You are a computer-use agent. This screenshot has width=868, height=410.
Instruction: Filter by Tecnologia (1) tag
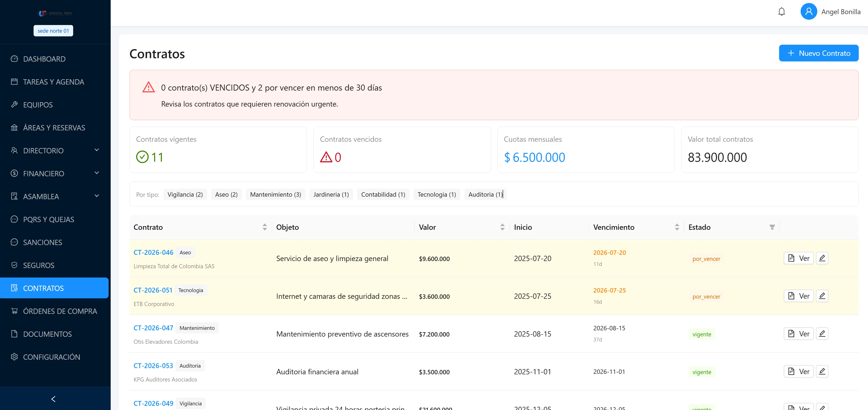437,195
